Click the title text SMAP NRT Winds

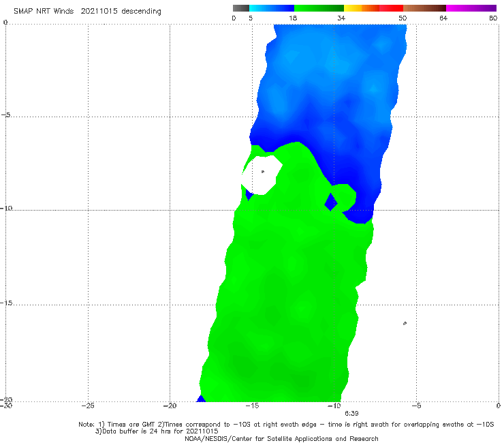pos(44,12)
